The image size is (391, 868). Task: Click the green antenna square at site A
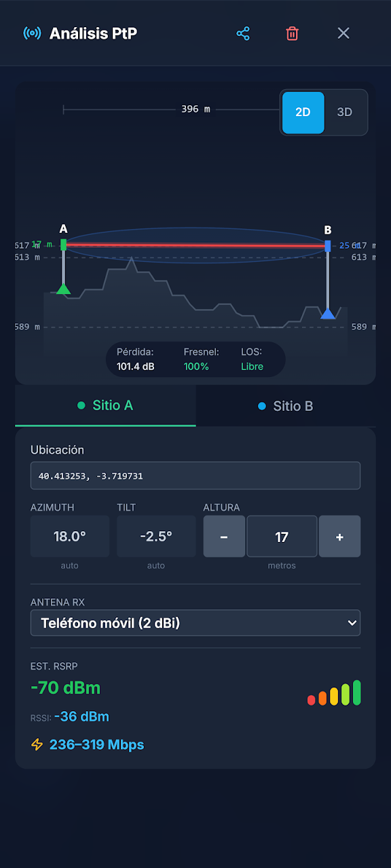click(x=63, y=245)
